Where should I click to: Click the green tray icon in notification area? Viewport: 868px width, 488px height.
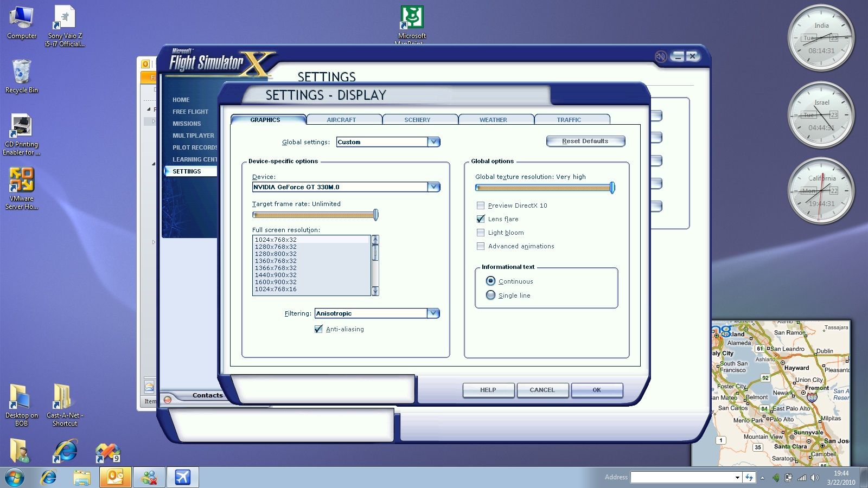pos(776,478)
